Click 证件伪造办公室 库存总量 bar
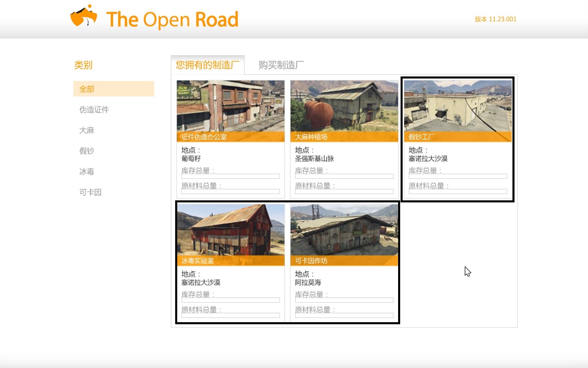 231,176
